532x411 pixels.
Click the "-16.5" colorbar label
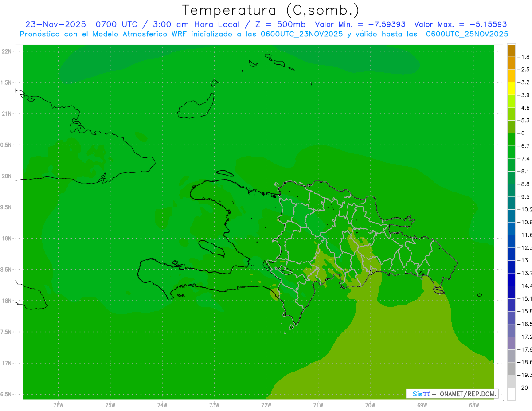tap(526, 324)
